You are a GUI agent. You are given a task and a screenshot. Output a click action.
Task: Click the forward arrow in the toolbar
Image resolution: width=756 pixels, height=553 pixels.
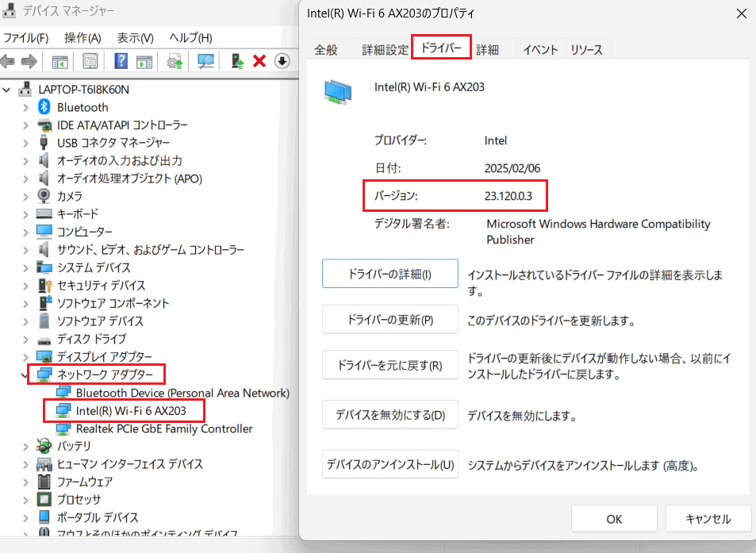click(29, 61)
